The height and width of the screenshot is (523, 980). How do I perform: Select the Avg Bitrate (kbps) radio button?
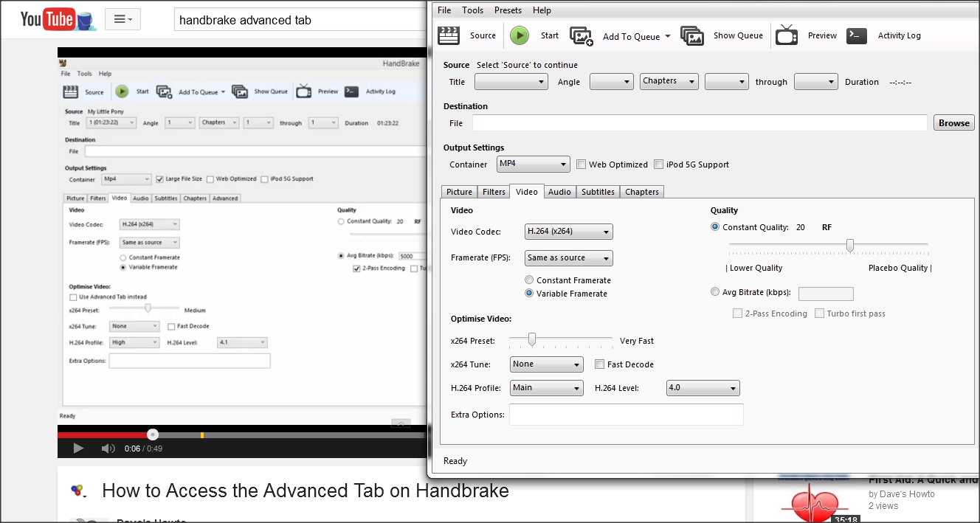[715, 292]
